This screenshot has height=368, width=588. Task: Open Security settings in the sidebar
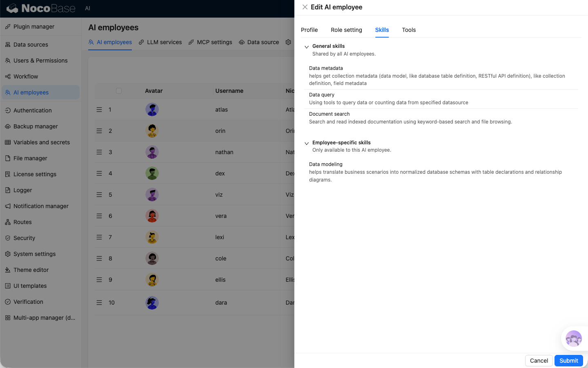[x=24, y=238]
